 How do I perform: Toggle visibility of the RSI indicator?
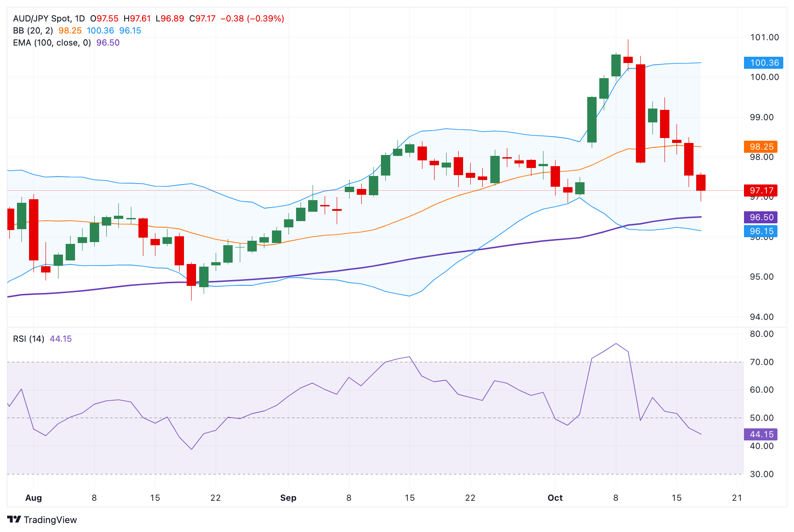pos(28,339)
